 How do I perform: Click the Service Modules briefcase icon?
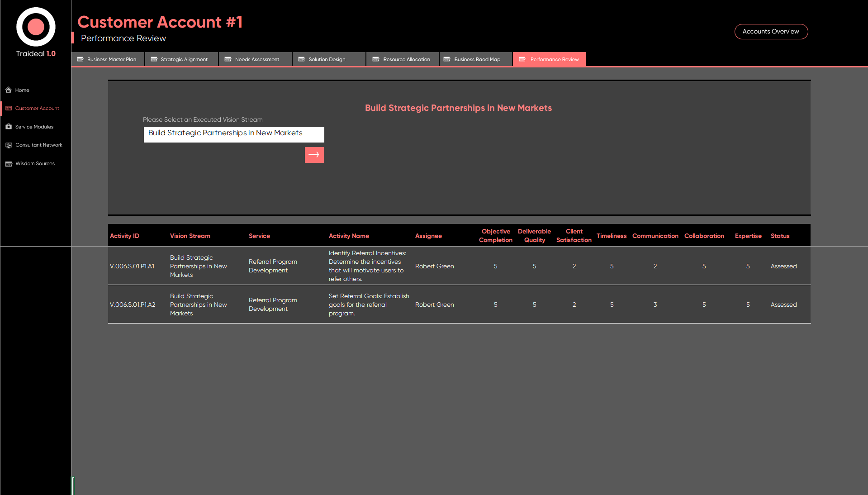click(9, 127)
